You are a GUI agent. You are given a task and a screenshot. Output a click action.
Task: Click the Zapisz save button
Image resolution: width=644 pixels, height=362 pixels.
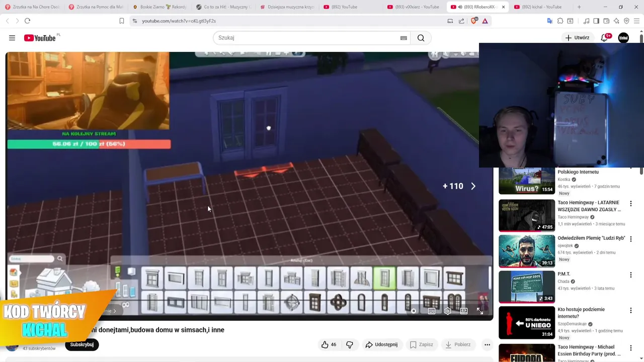coord(422,344)
